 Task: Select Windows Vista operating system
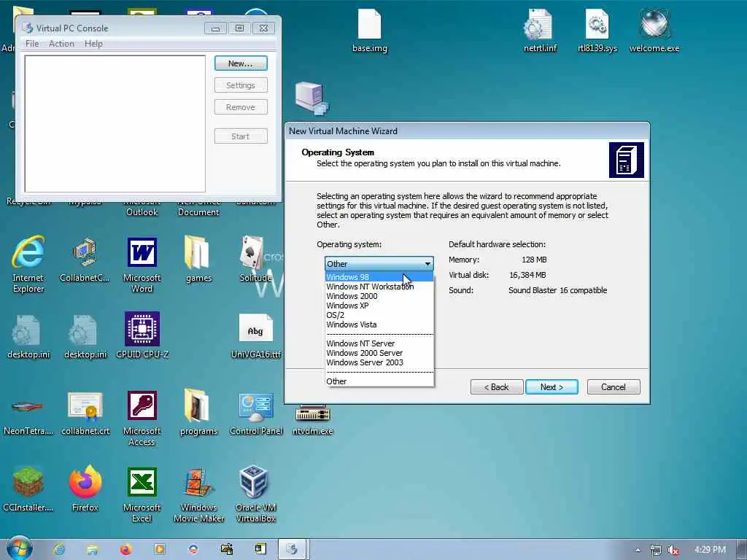click(379, 324)
